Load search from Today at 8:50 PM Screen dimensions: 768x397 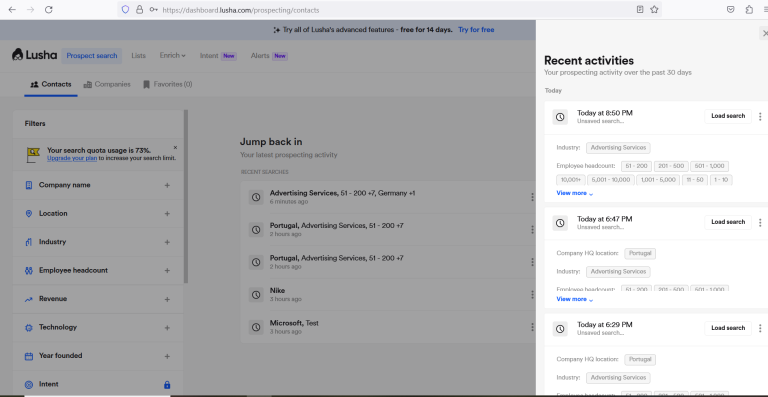point(728,116)
